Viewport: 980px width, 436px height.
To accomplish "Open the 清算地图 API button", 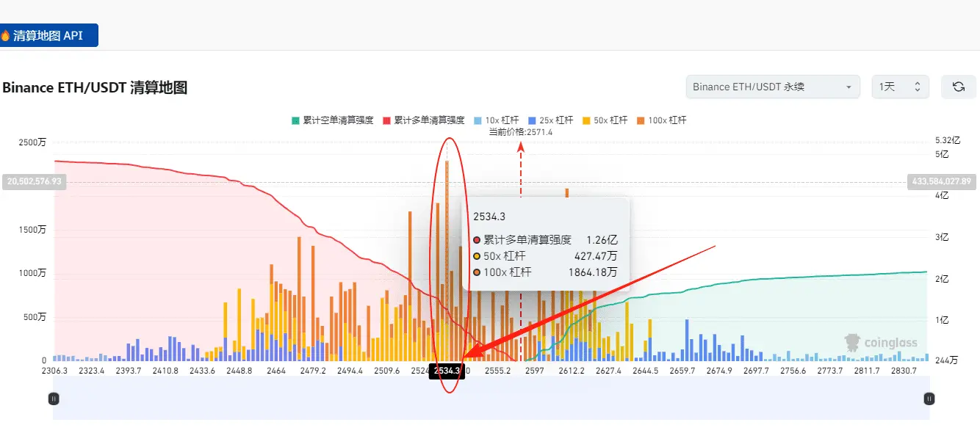I will pos(48,35).
